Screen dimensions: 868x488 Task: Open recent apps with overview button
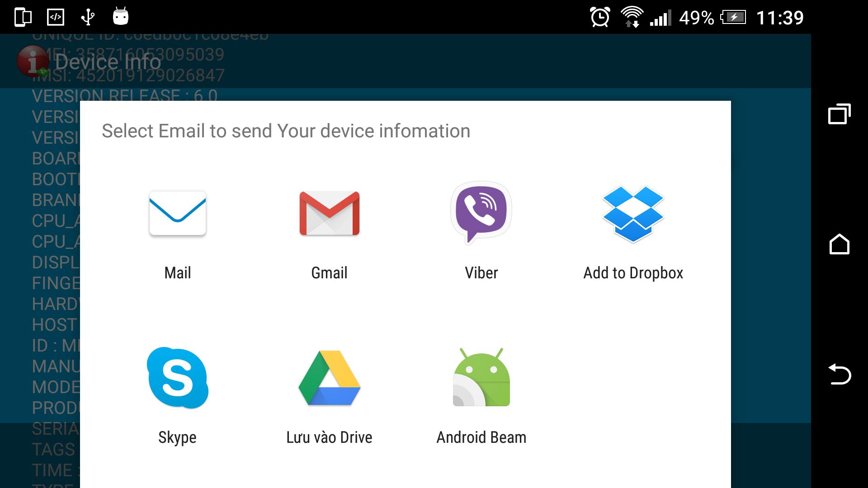[x=839, y=114]
